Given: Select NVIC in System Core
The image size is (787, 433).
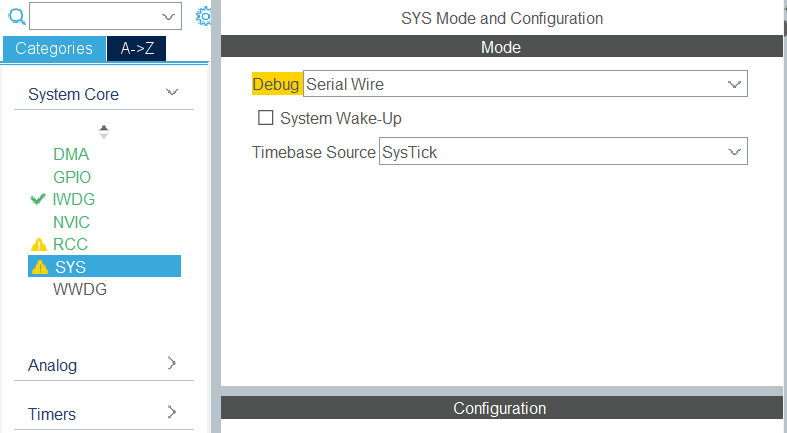Looking at the screenshot, I should (x=71, y=222).
